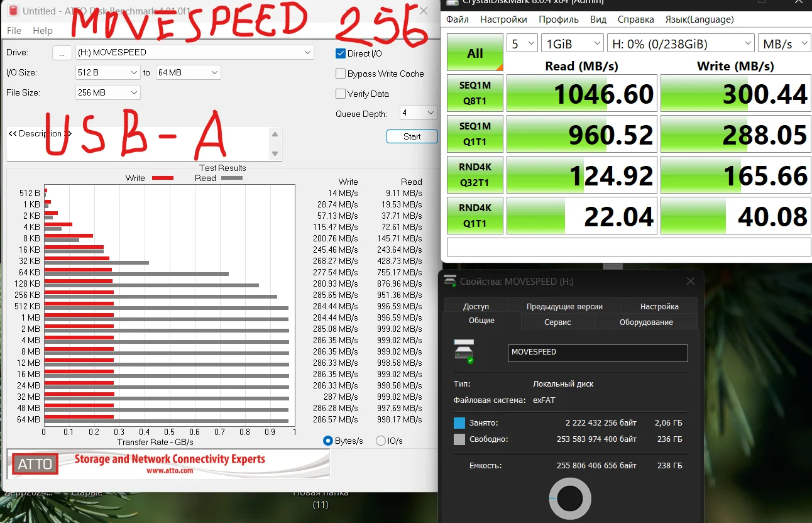Image resolution: width=812 pixels, height=523 pixels.
Task: Click the Description box scroll down arrow
Action: pyautogui.click(x=275, y=153)
